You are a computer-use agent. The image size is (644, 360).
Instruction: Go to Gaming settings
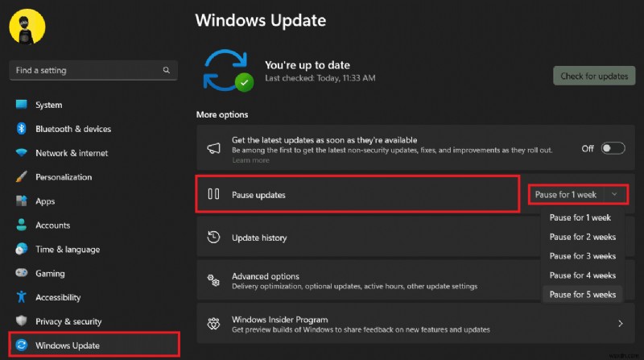click(50, 273)
